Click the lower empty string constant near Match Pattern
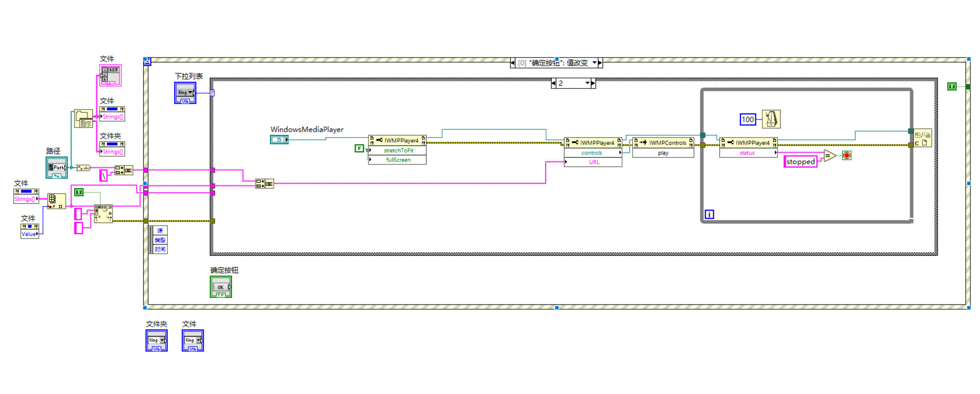980x394 pixels. [x=78, y=228]
